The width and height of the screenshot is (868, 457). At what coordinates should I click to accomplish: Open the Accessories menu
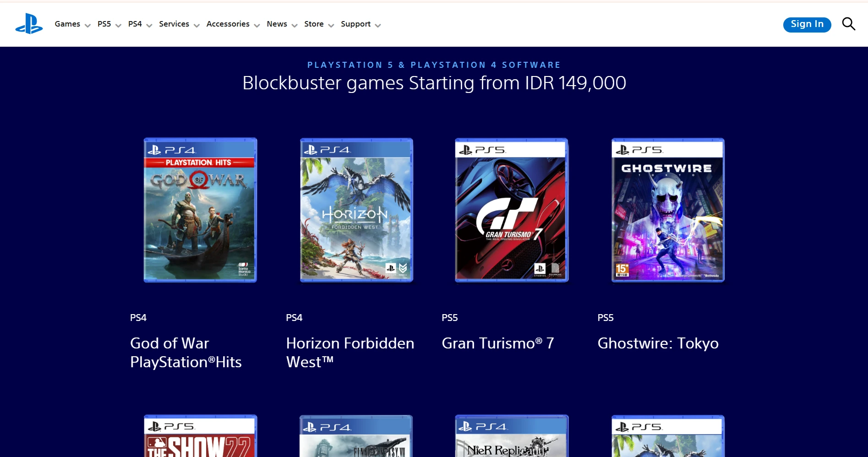[x=228, y=24]
